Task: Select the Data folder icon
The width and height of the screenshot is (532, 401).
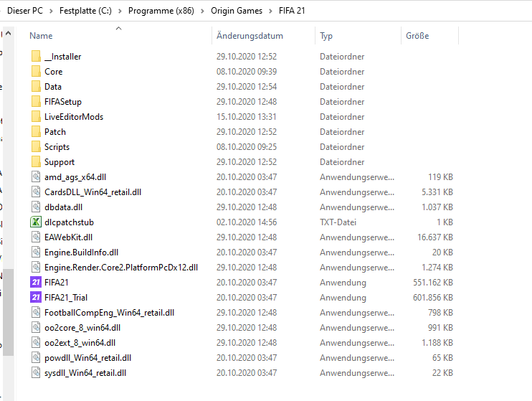Action: point(36,87)
